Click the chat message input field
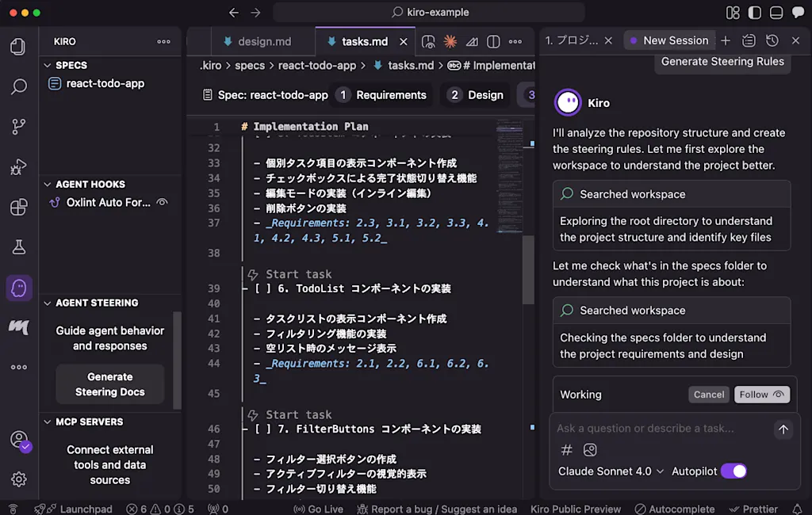The width and height of the screenshot is (812, 515). pos(662,429)
